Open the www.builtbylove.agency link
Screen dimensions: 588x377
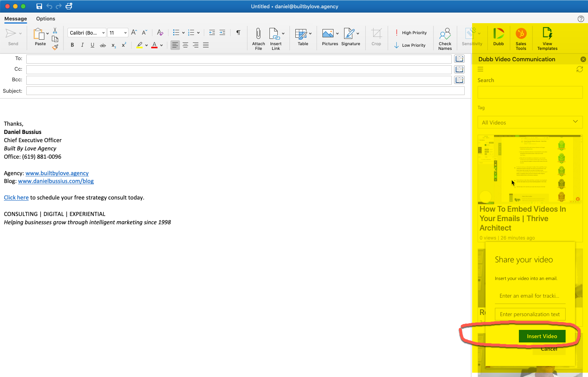[57, 173]
